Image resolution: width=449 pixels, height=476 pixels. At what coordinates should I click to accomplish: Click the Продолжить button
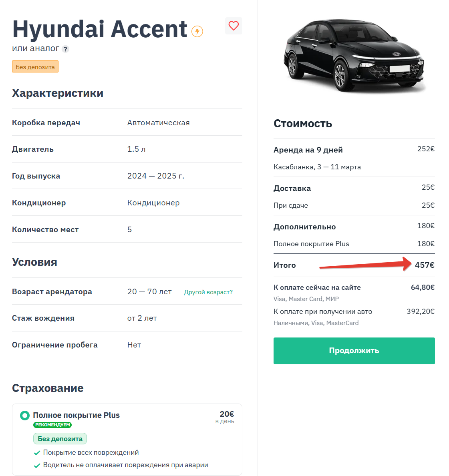coord(354,351)
